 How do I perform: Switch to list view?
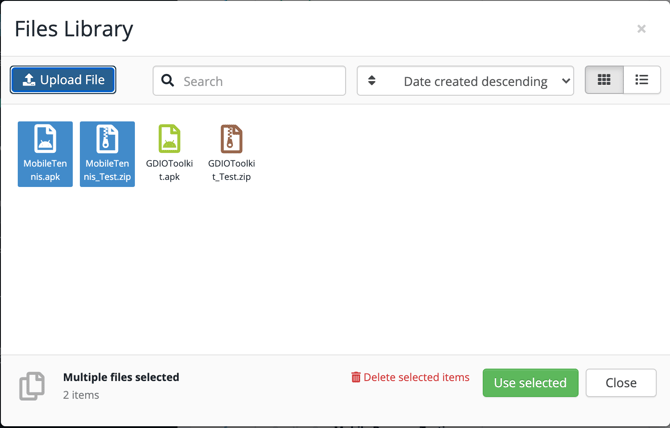pos(642,79)
